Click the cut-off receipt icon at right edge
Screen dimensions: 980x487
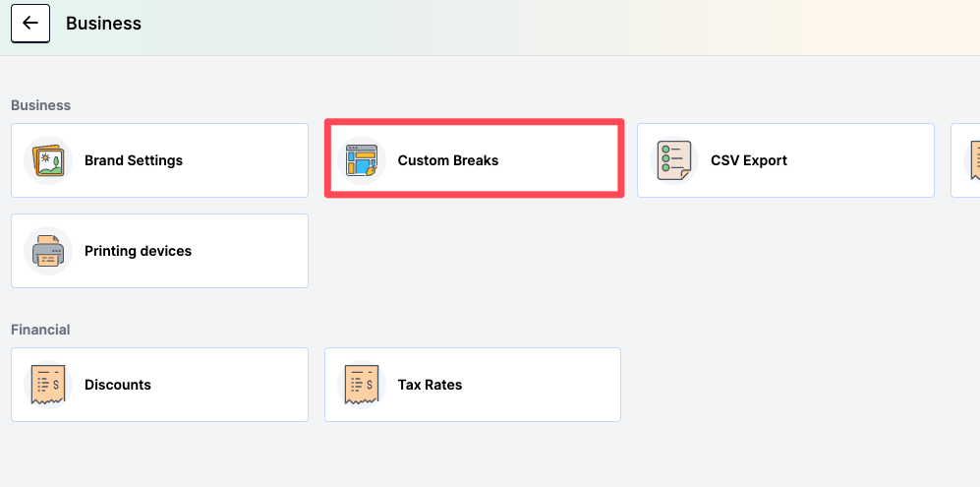tap(974, 160)
